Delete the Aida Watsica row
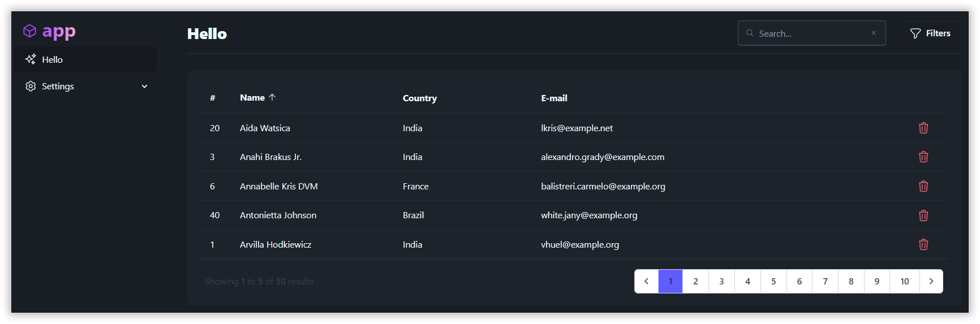Screen dimensions: 980x324 tap(923, 128)
